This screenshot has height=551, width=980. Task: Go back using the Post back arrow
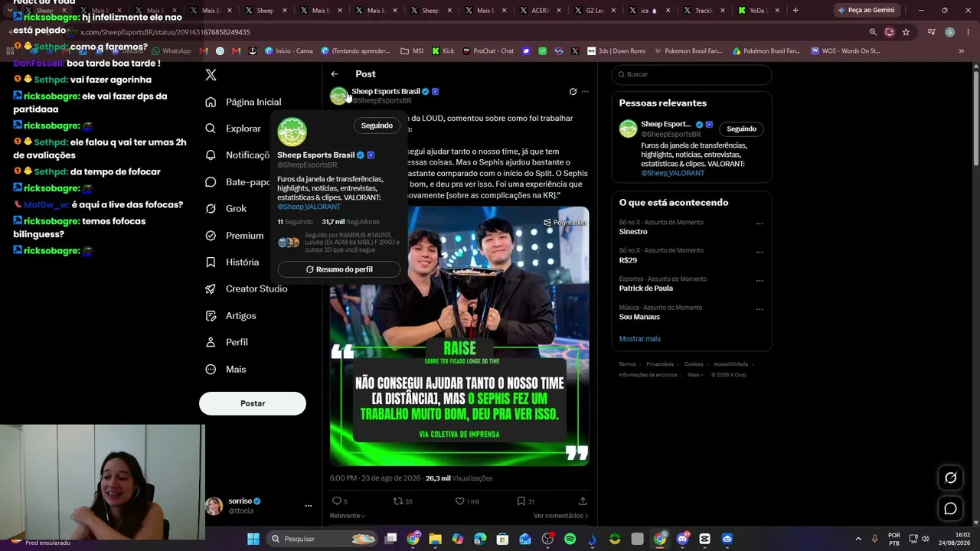pos(335,74)
